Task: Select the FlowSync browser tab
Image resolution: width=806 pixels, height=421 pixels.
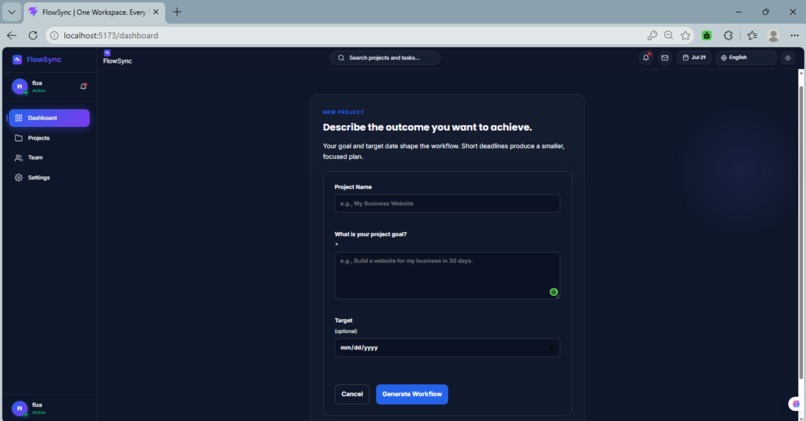Action: 94,12
